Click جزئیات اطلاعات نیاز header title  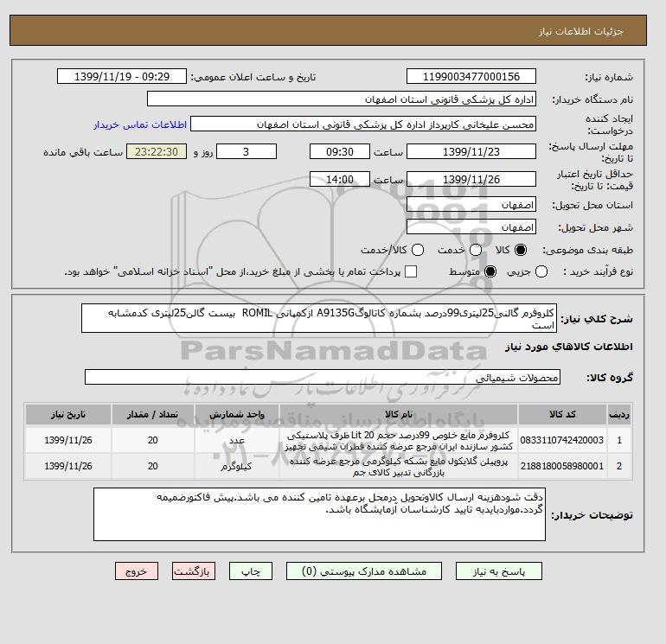coord(580,31)
